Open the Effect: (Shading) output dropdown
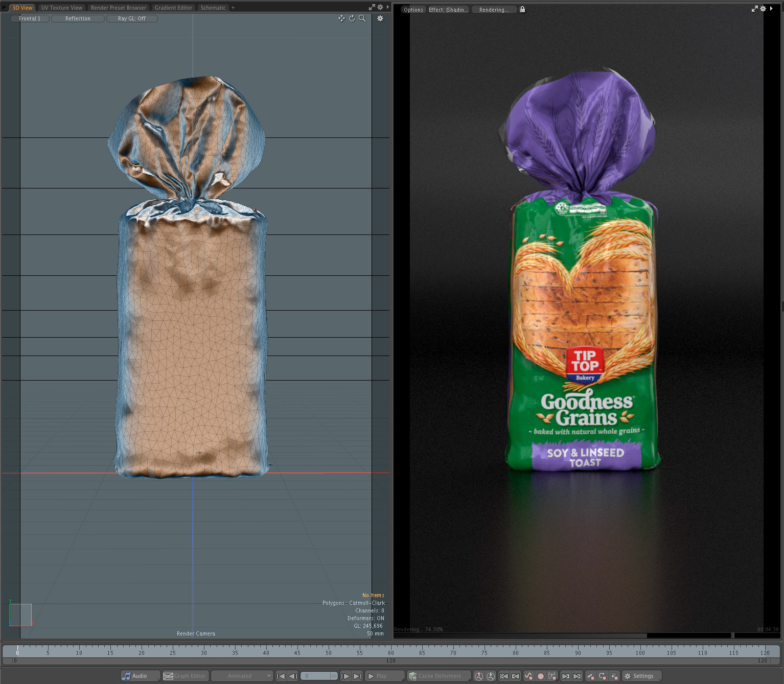The height and width of the screenshot is (684, 784). tap(448, 10)
